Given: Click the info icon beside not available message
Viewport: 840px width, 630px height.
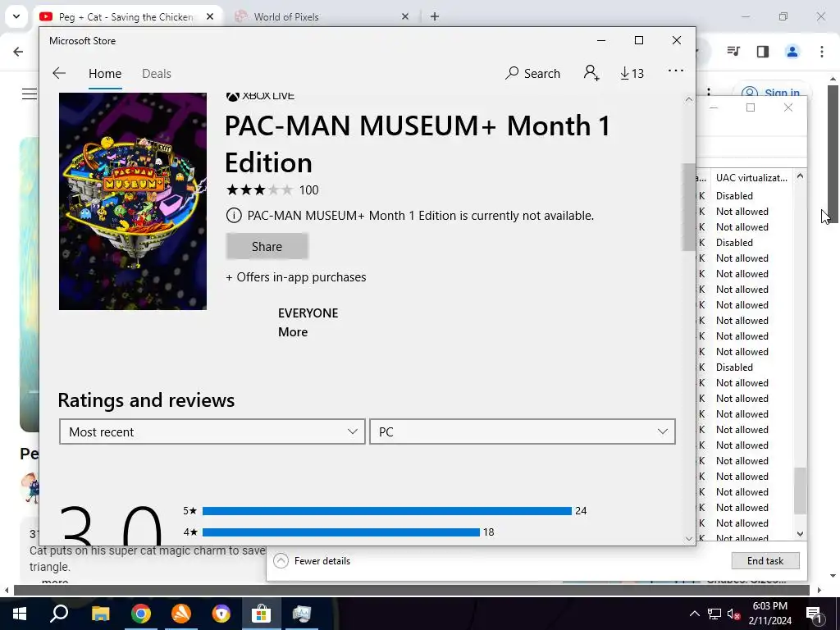Looking at the screenshot, I should 234,216.
